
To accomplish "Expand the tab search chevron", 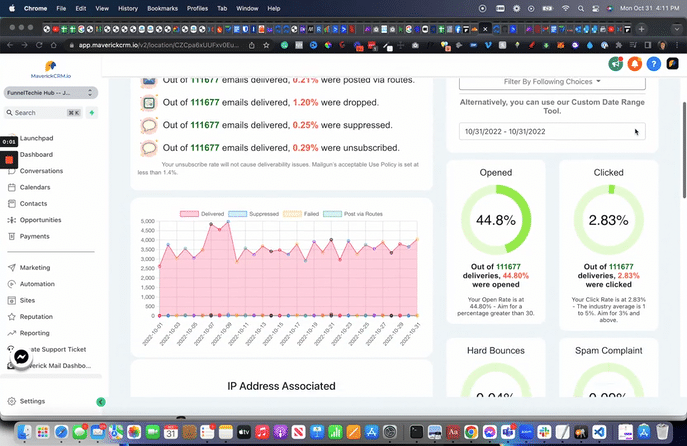I will [x=677, y=29].
